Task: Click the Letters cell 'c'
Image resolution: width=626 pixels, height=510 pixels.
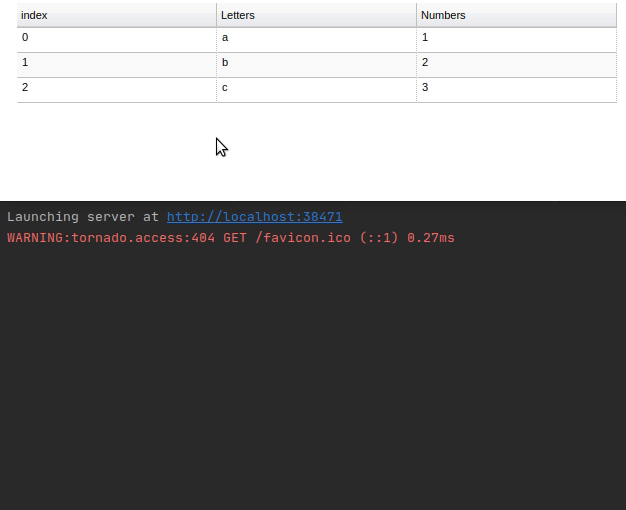Action: [317, 90]
